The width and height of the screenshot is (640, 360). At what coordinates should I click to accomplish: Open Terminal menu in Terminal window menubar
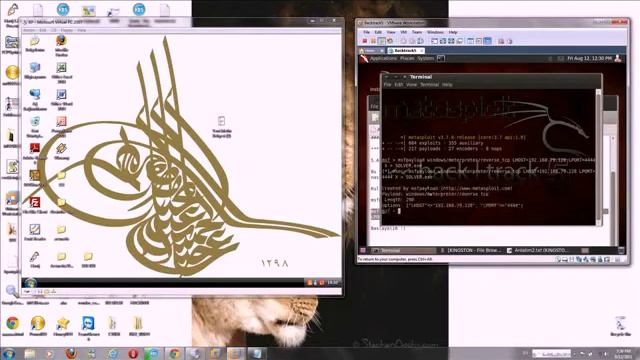429,84
